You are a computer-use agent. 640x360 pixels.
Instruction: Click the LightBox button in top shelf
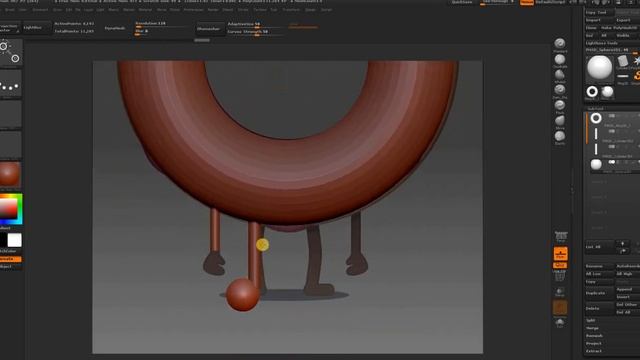click(x=36, y=28)
